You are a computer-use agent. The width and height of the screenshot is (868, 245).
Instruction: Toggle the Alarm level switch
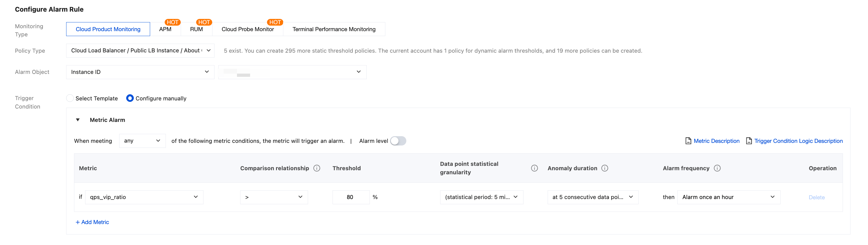point(398,141)
